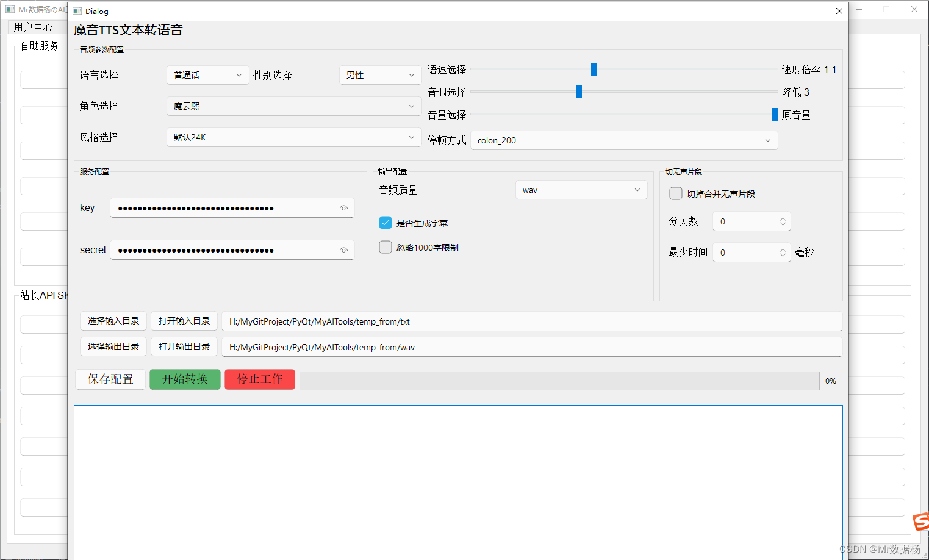Reveal the key field with eye icon
Image resolution: width=929 pixels, height=560 pixels.
click(343, 208)
